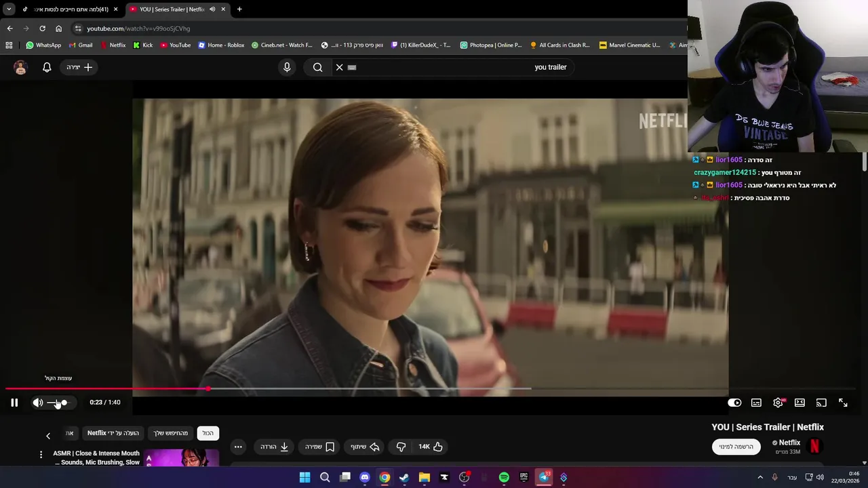Screen dimensions: 868x488
Task: Switch to the TikTok browser tab
Action: coord(71,9)
